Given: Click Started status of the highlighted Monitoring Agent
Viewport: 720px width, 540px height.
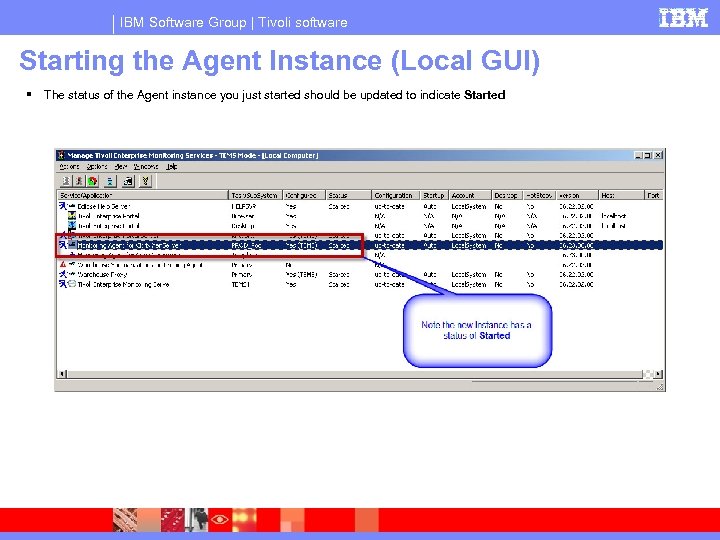Looking at the screenshot, I should (x=339, y=245).
